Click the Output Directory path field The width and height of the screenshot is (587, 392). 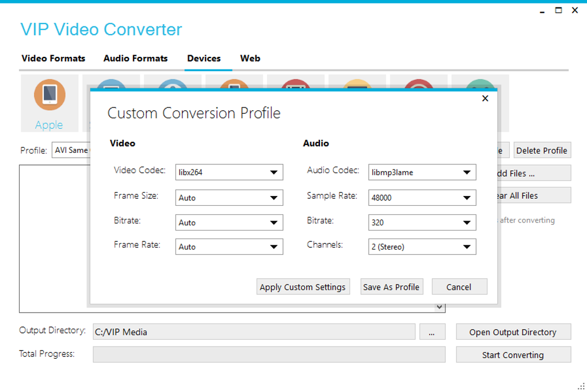(x=254, y=332)
